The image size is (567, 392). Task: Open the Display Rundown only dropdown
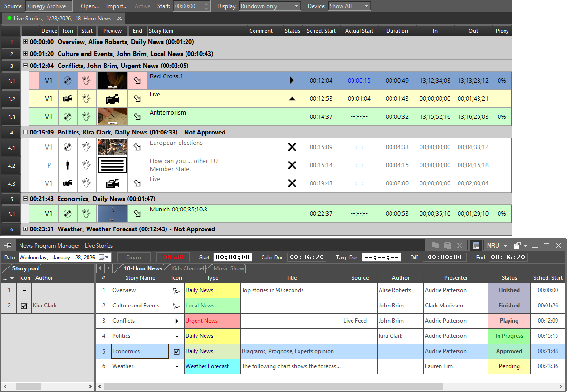(269, 6)
